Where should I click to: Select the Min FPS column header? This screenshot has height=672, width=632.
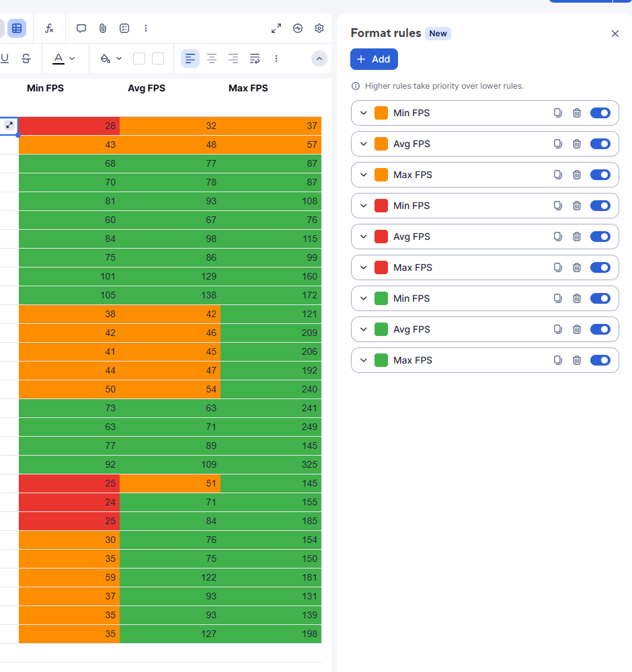[x=46, y=88]
